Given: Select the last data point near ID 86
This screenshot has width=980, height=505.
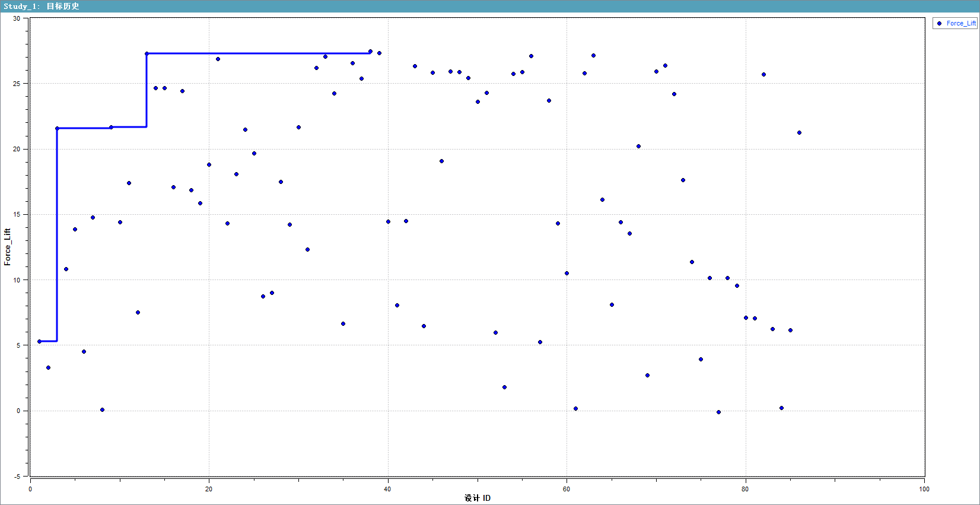Looking at the screenshot, I should pos(799,132).
